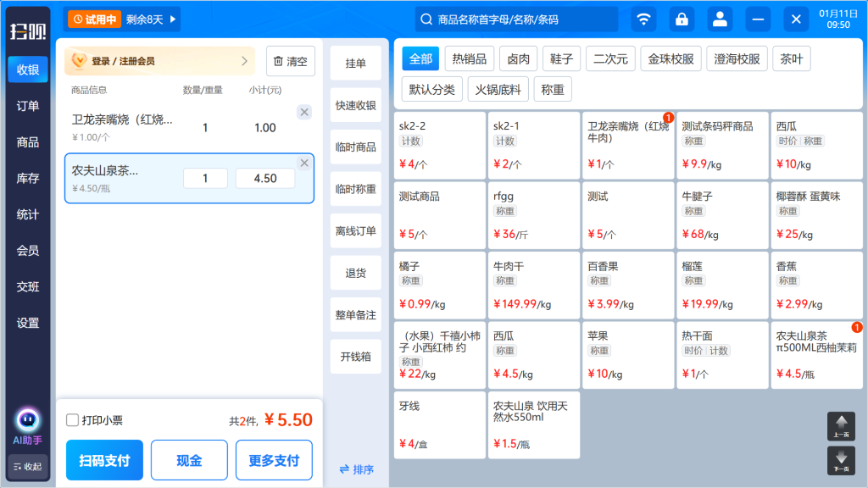Image resolution: width=868 pixels, height=488 pixels.
Task: Click the 排序 sort icon
Action: (x=356, y=469)
